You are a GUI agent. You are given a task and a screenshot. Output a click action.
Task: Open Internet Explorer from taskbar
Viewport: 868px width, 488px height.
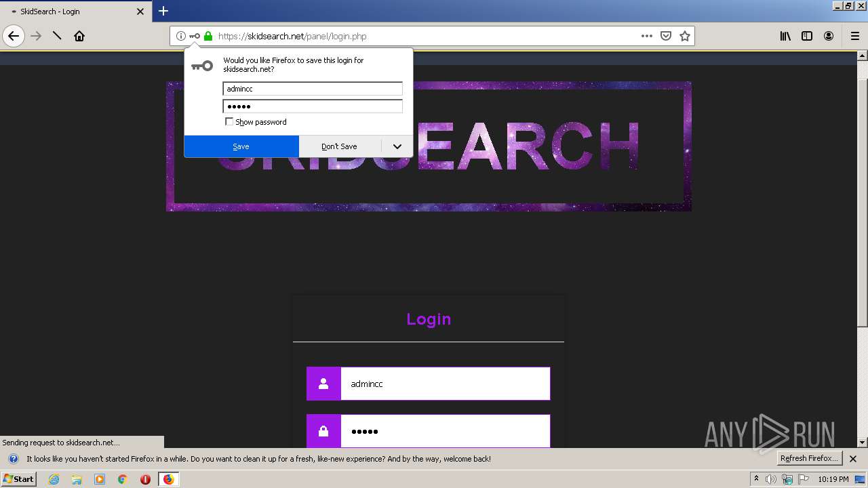click(54, 479)
